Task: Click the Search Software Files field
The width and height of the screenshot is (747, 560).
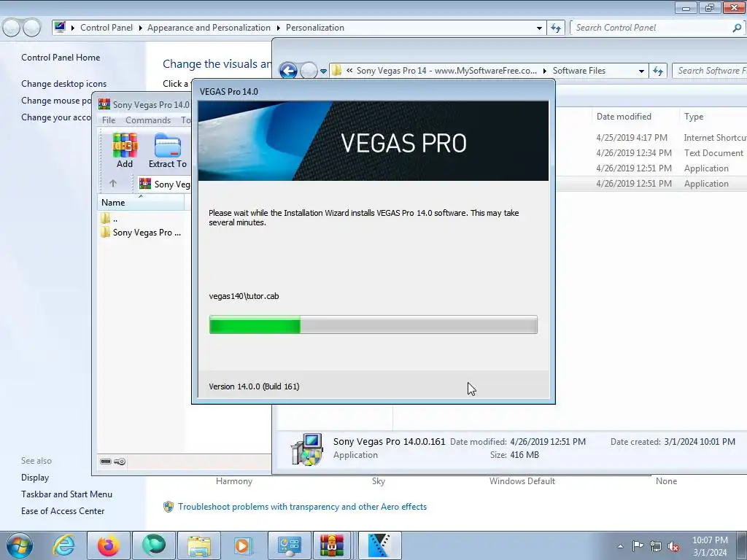Action: (710, 71)
